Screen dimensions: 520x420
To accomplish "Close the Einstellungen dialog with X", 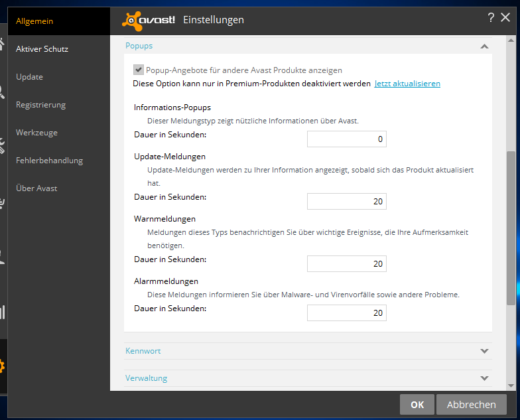I will coord(505,17).
